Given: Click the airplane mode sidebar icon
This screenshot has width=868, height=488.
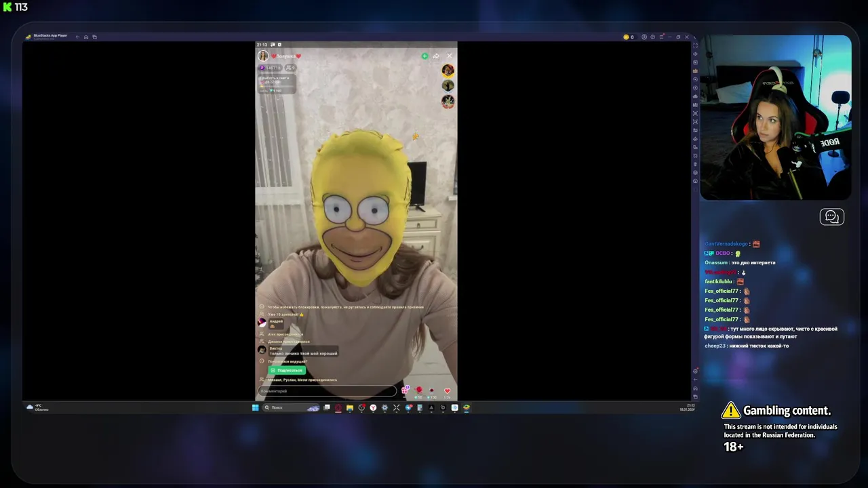Looking at the screenshot, I should coord(695,139).
